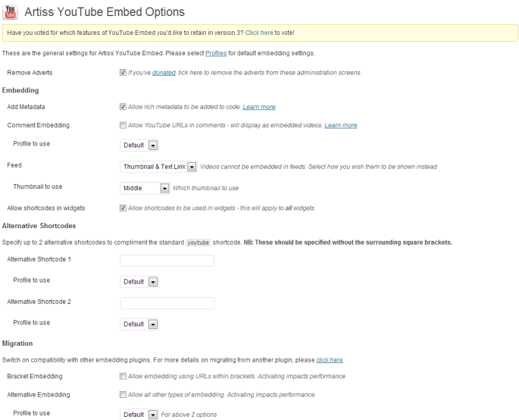Screen dimensions: 519x420
Task: Open the Feed Thumbnail & Text Link dropdown
Action: tap(159, 167)
